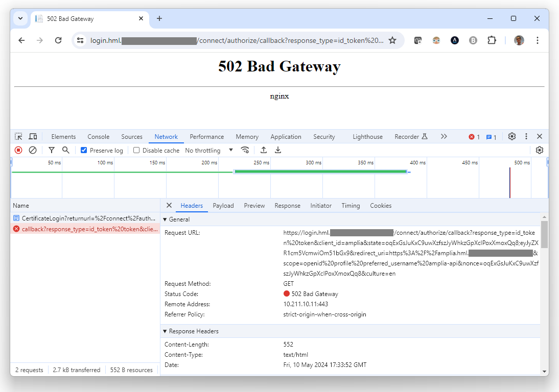Open the network filter icon
559x392 pixels.
[x=52, y=150]
